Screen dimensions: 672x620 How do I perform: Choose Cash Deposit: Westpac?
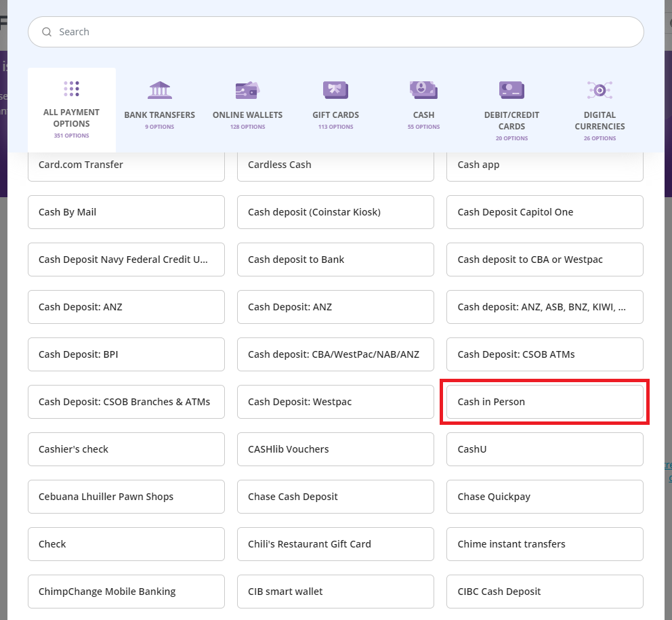tap(335, 402)
